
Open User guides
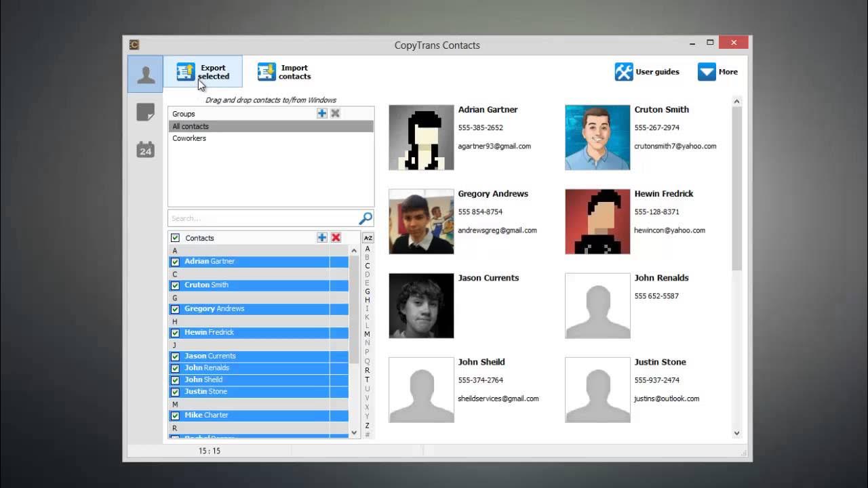pyautogui.click(x=647, y=72)
